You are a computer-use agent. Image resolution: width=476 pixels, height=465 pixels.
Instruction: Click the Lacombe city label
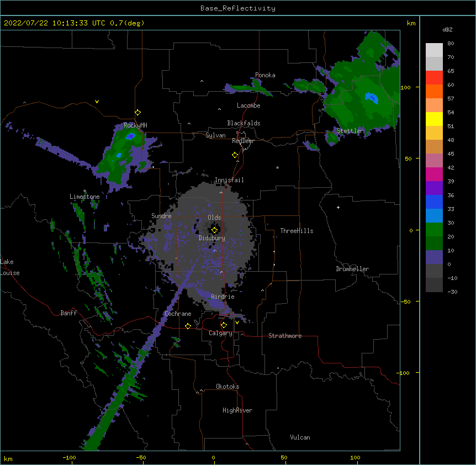248,105
